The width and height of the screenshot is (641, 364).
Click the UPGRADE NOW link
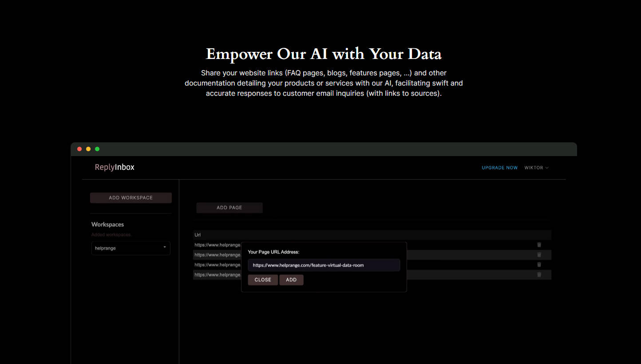click(x=499, y=168)
